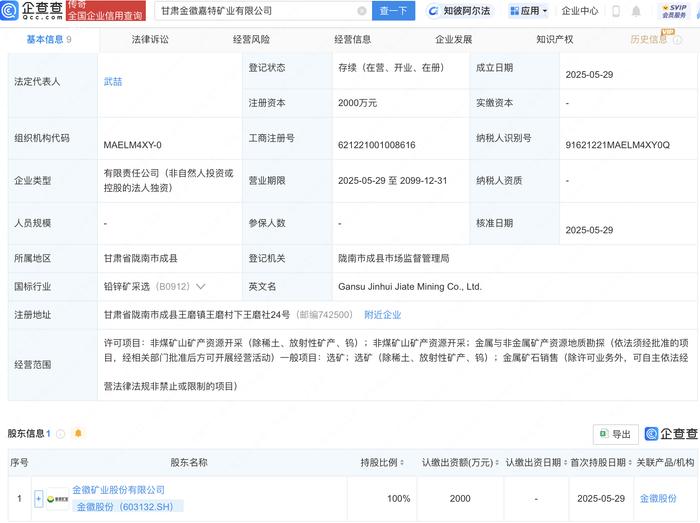Open 附近企业 nearby companies link
This screenshot has height=523, width=700.
(383, 315)
